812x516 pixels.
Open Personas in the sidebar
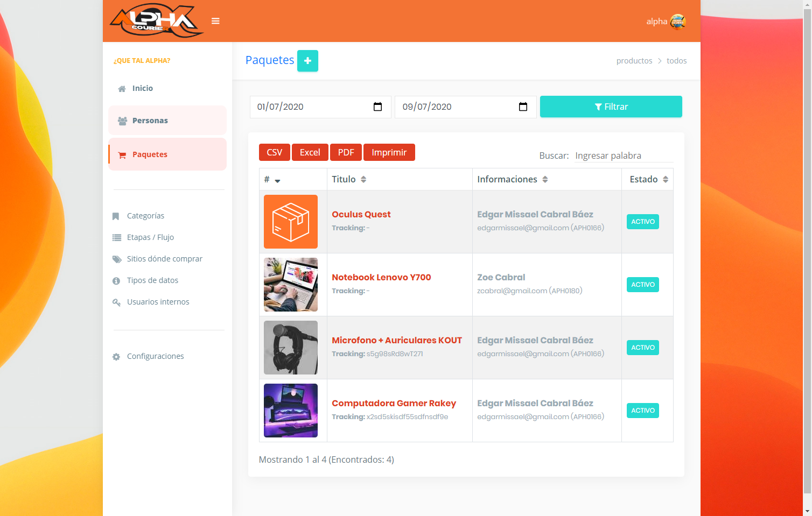167,121
